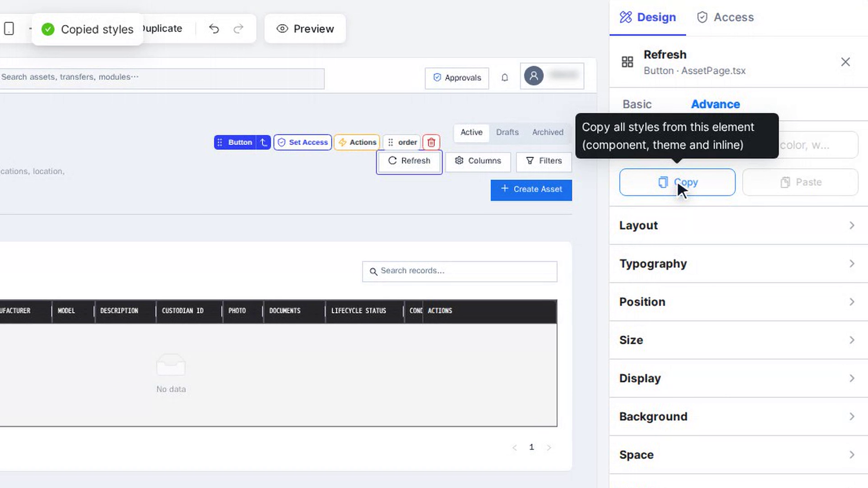Image resolution: width=868 pixels, height=488 pixels.
Task: Click the redo arrow icon
Action: point(238,28)
